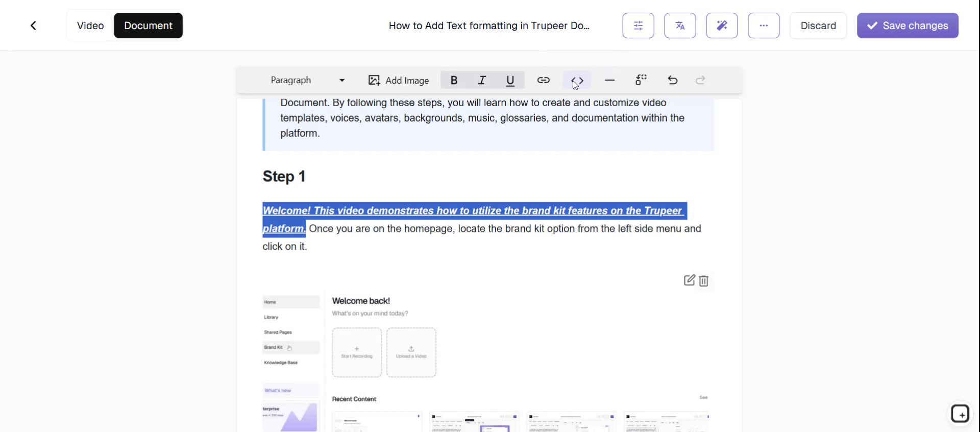Click the document title in header
Viewport: 980px width, 432px height.
pyautogui.click(x=489, y=26)
